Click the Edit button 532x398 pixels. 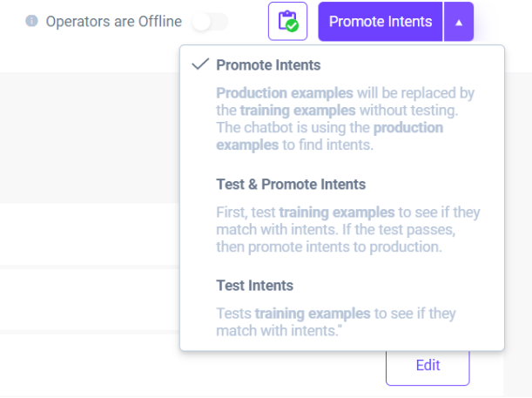tap(428, 365)
